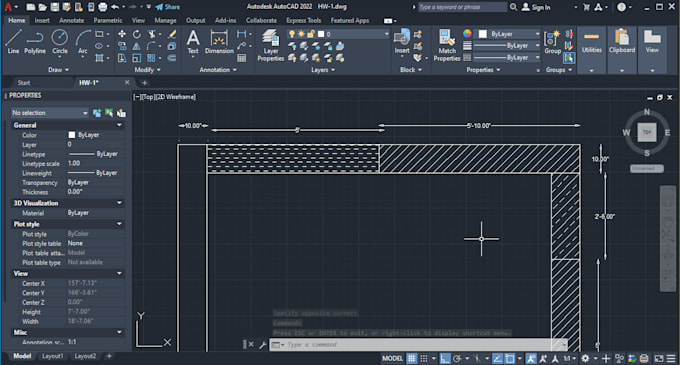Click the color wheel icon in Properties panel
680x365 pixels.
point(467,34)
